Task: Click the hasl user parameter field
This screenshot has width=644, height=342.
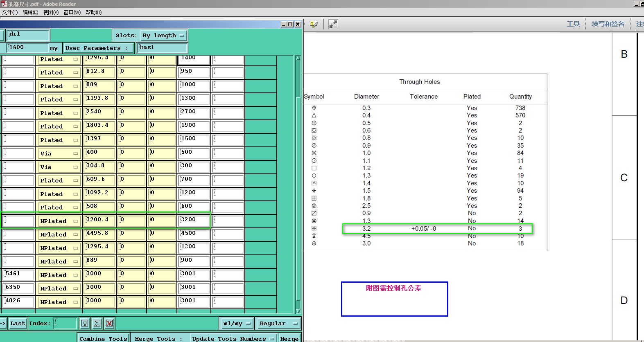Action: coord(162,48)
